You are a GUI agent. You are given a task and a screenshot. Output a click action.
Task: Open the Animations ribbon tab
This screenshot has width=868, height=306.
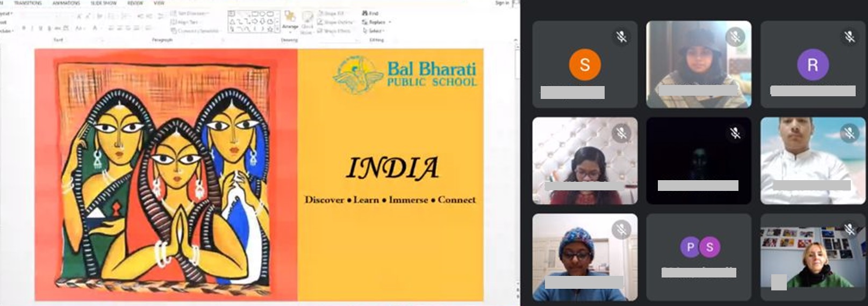pos(66,3)
